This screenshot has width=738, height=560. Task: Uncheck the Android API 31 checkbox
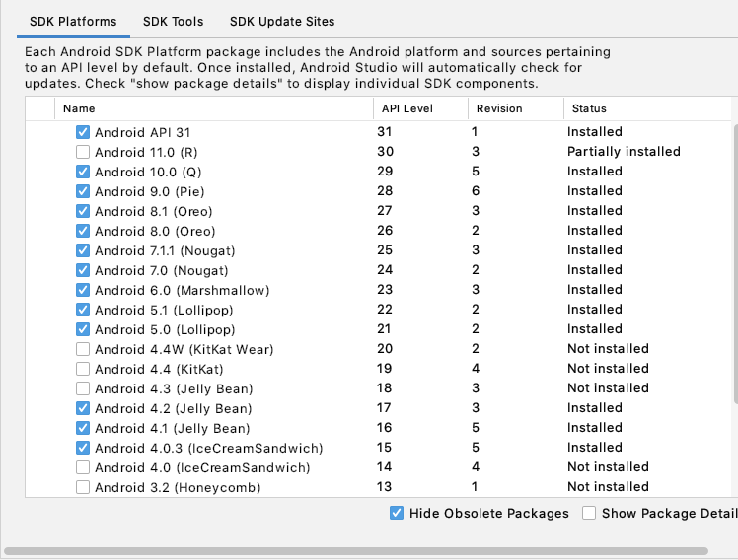coord(83,132)
